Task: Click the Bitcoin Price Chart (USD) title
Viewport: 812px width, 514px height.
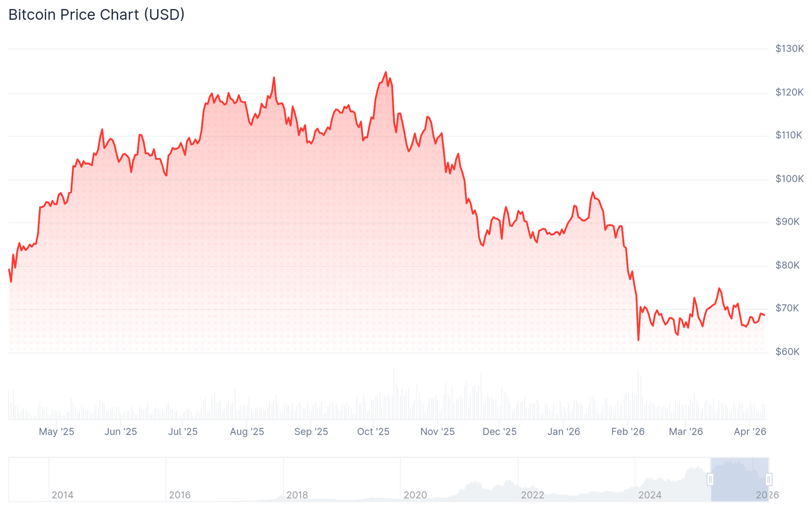Action: [x=96, y=15]
